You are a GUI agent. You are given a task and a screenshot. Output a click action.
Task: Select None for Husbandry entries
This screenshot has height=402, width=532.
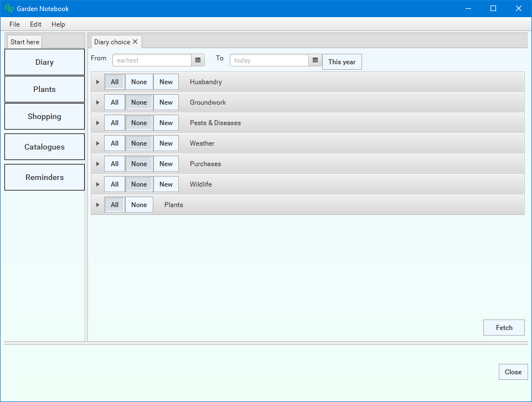click(139, 82)
